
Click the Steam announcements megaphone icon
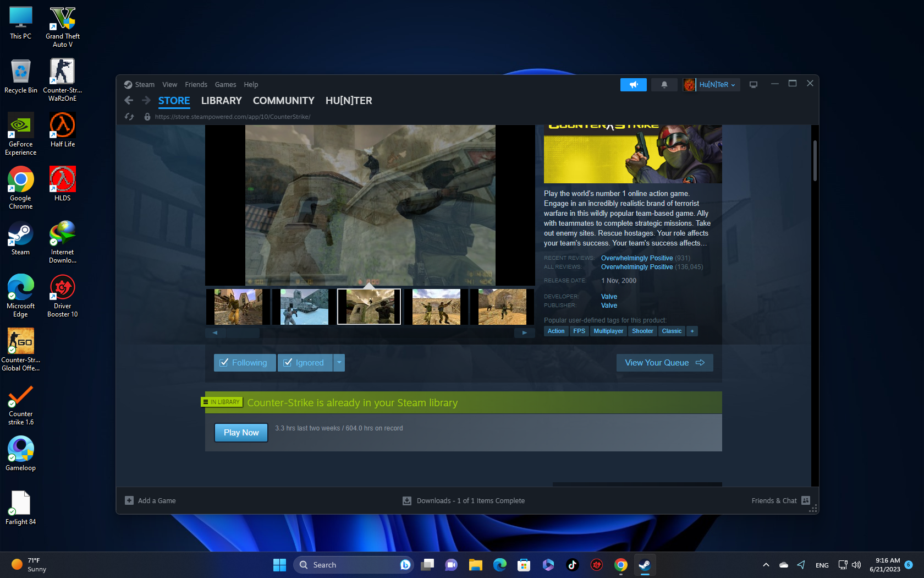pyautogui.click(x=633, y=85)
